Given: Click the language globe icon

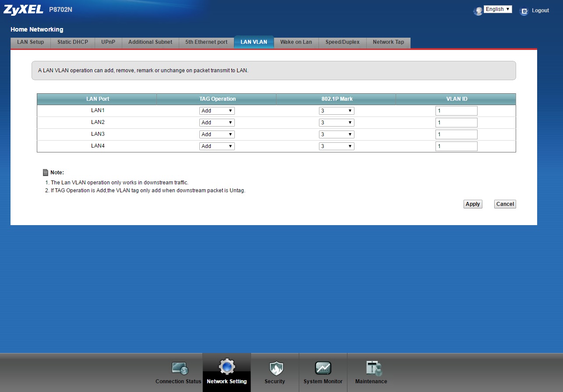Looking at the screenshot, I should 478,11.
